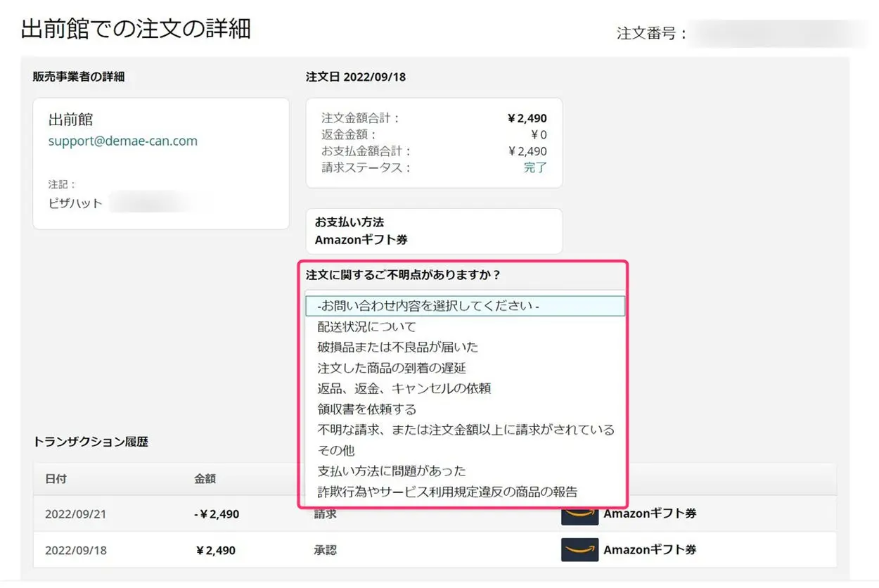
Task: Click the 販売事業者の詳細 heading
Action: click(79, 77)
